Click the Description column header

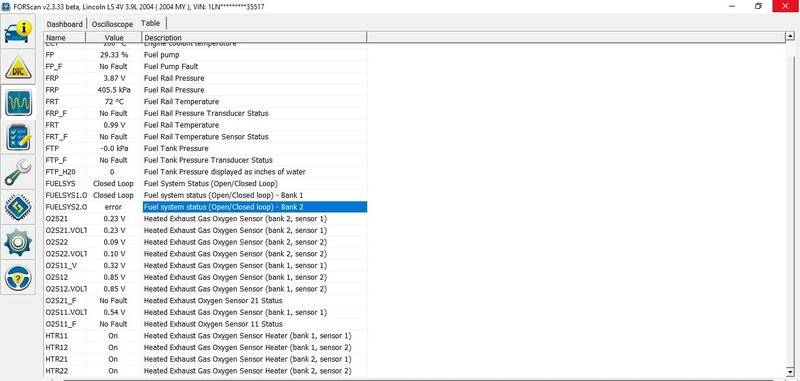click(254, 38)
